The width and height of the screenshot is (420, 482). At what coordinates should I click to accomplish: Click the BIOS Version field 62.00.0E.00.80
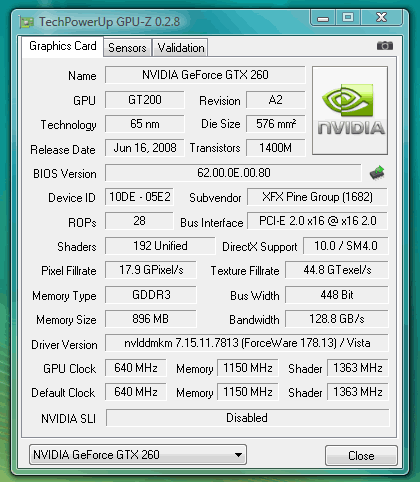pos(233,173)
